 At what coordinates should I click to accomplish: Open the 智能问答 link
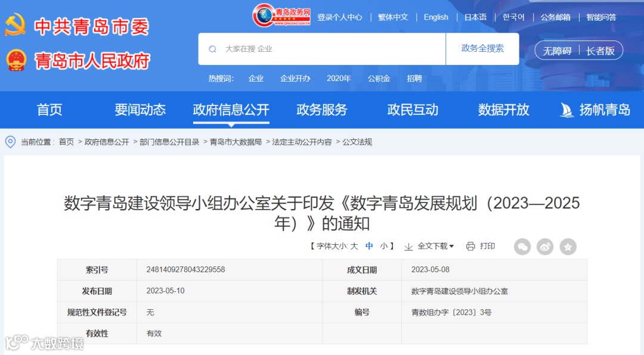(601, 17)
